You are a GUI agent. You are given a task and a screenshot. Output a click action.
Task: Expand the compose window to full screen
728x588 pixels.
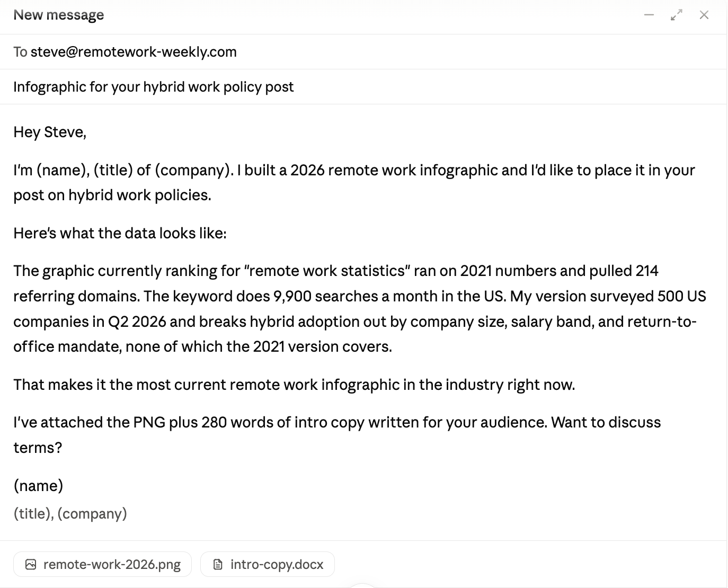[x=677, y=15]
